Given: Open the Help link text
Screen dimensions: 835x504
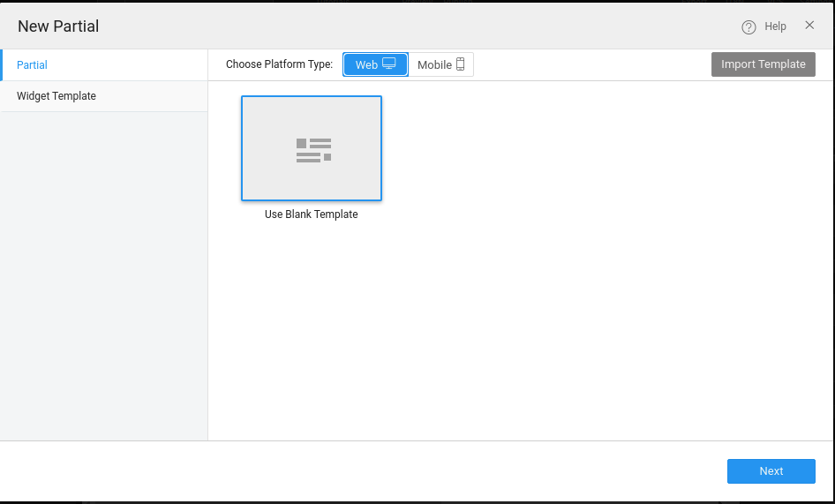Looking at the screenshot, I should tap(775, 27).
